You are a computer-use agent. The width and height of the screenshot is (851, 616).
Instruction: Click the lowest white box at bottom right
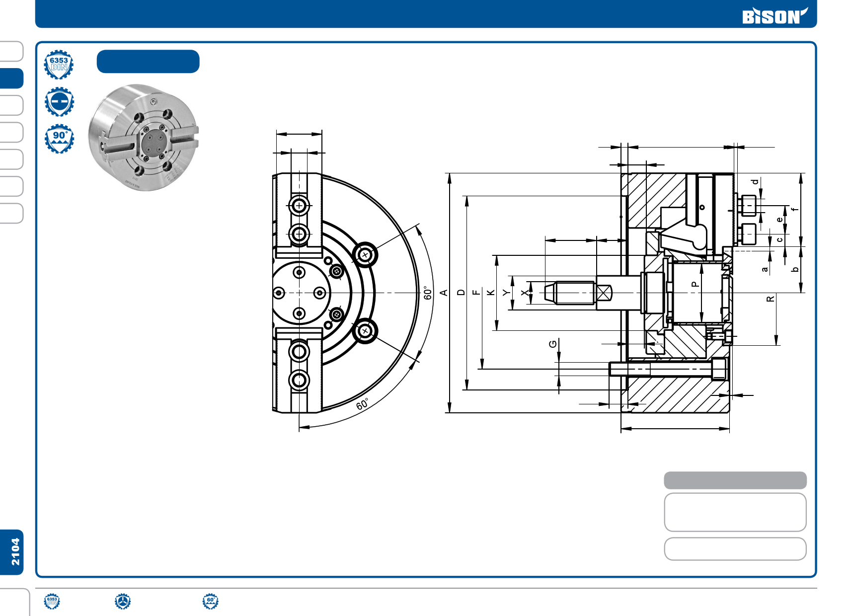tap(735, 549)
